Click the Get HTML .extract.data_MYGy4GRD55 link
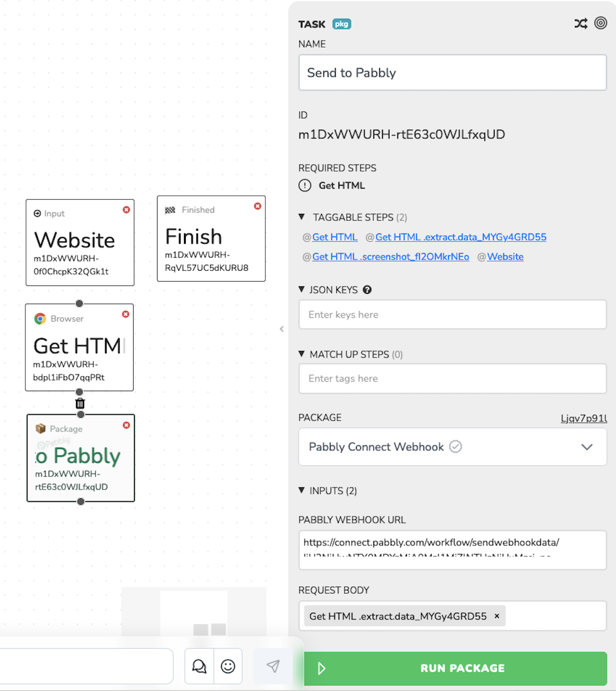This screenshot has width=616, height=691. coord(461,237)
